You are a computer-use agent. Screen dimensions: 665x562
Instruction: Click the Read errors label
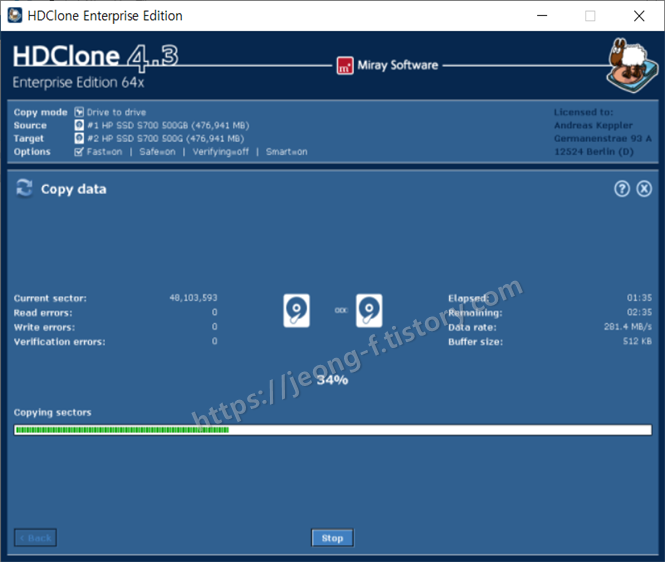[x=43, y=313]
